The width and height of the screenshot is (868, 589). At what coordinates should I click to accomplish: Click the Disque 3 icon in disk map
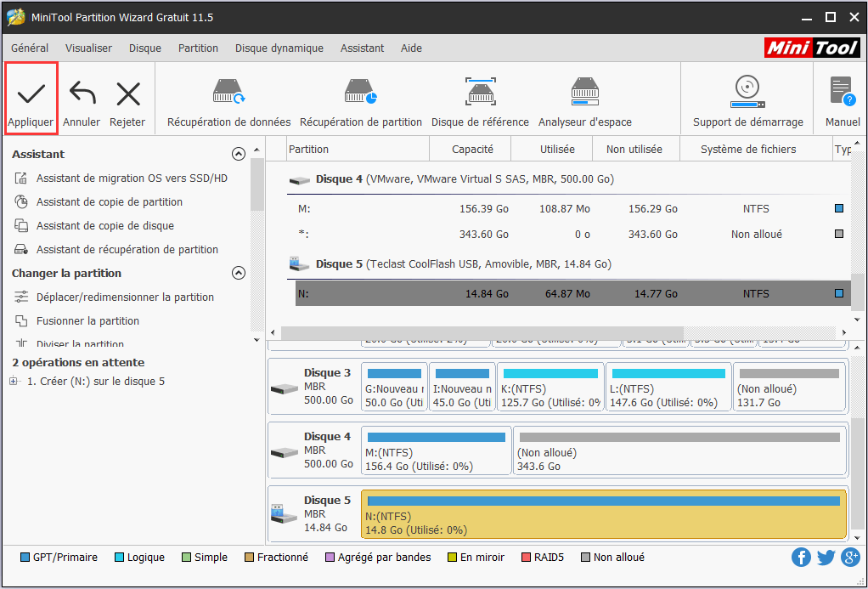[x=285, y=389]
